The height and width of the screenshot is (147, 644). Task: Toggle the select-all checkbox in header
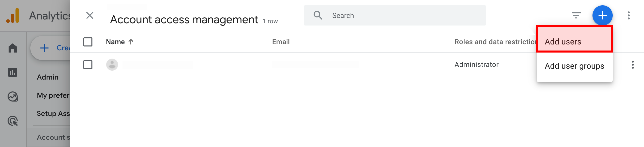click(88, 42)
